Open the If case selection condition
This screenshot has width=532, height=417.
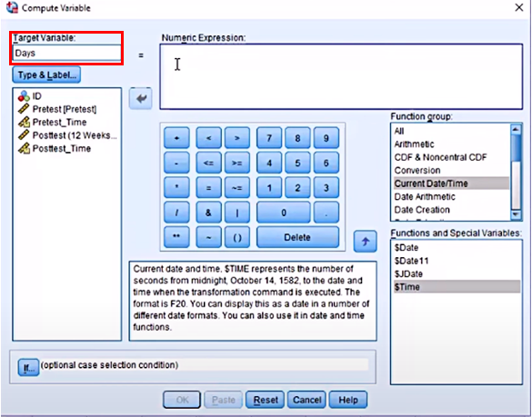(28, 368)
